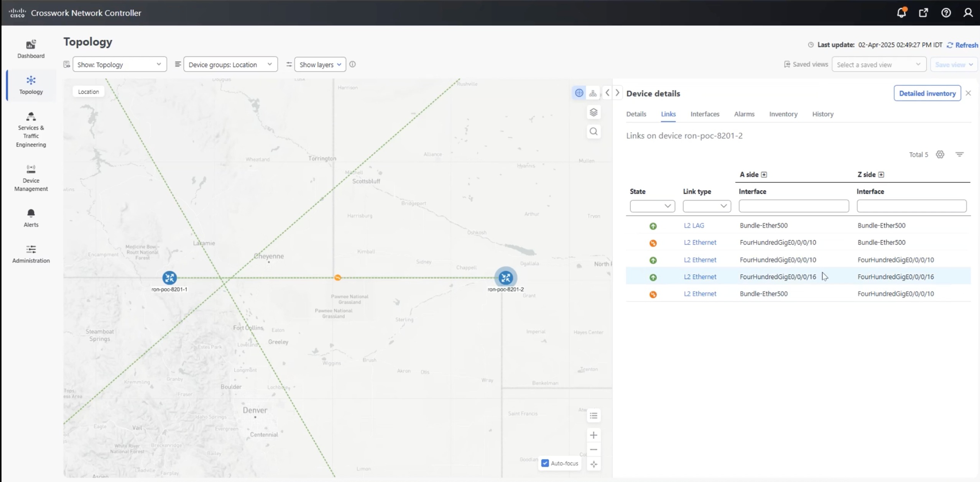This screenshot has width=980, height=482.
Task: Click the Detailed inventory button
Action: click(x=927, y=93)
